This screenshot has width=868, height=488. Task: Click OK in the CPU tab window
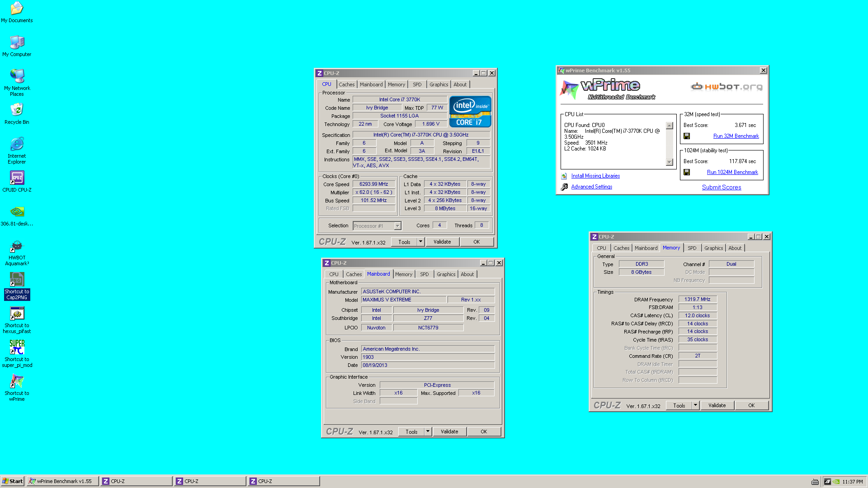pos(476,242)
